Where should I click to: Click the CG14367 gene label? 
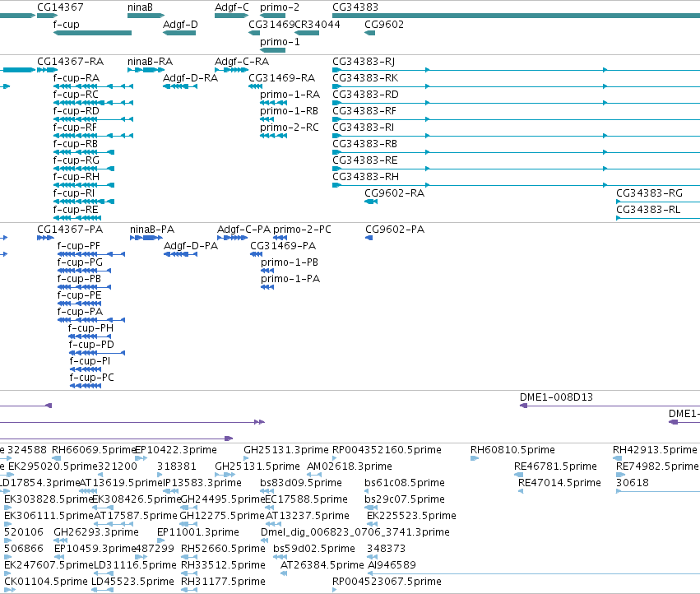click(60, 7)
